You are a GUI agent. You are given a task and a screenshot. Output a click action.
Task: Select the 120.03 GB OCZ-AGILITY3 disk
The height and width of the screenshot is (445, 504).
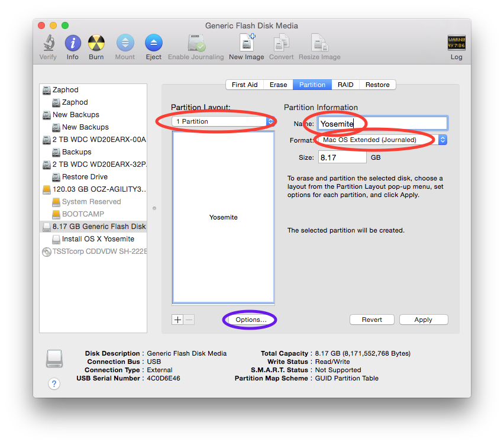[93, 189]
